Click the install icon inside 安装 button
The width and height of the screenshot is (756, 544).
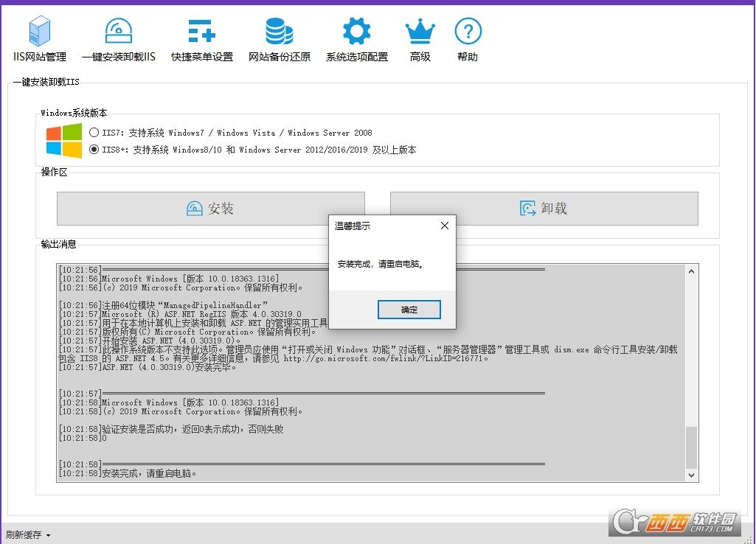194,209
